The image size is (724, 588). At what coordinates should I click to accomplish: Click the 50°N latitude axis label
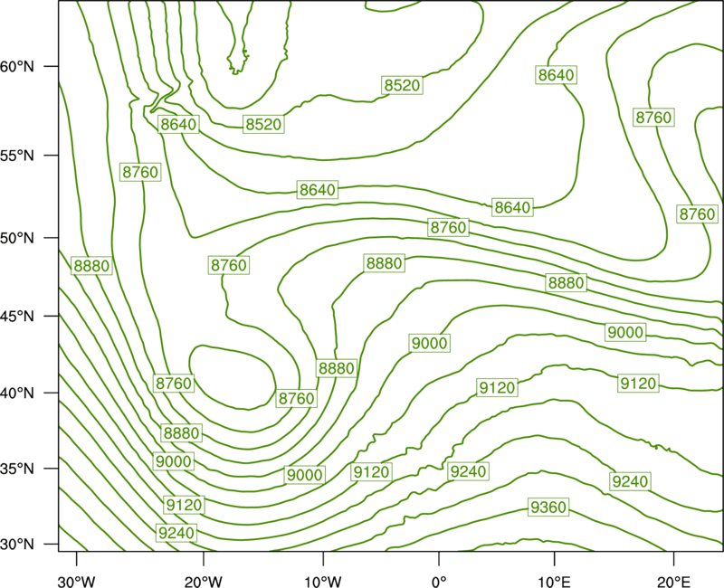17,238
